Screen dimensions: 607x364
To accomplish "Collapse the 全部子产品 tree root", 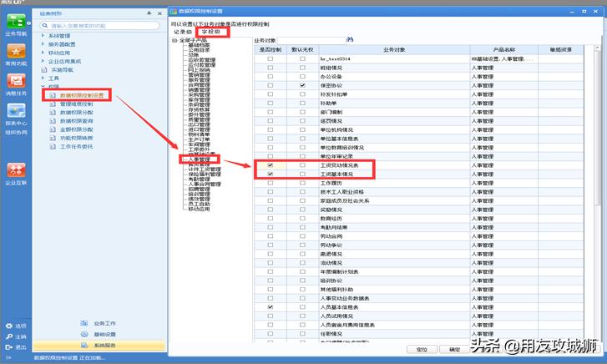I will [175, 40].
